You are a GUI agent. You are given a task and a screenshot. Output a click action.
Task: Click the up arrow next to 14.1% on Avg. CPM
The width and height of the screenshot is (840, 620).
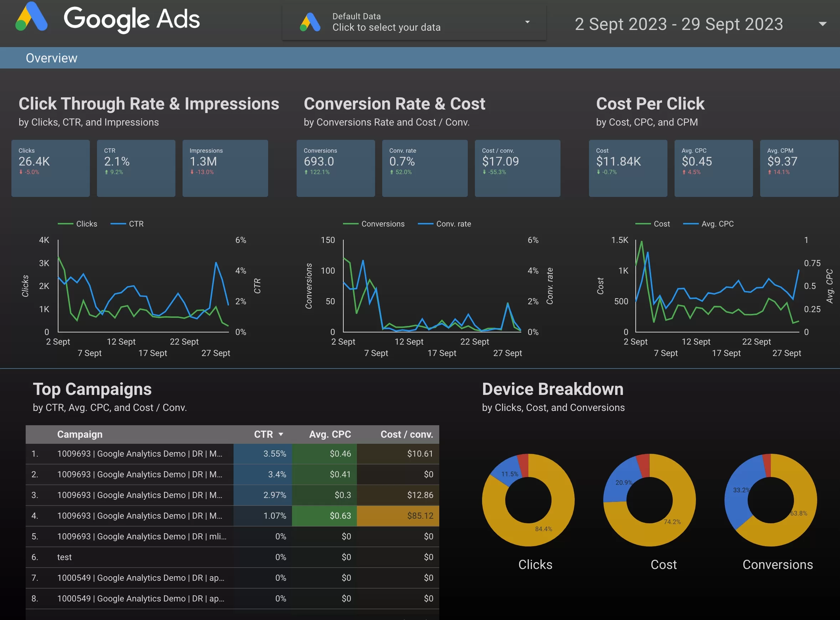tap(769, 172)
